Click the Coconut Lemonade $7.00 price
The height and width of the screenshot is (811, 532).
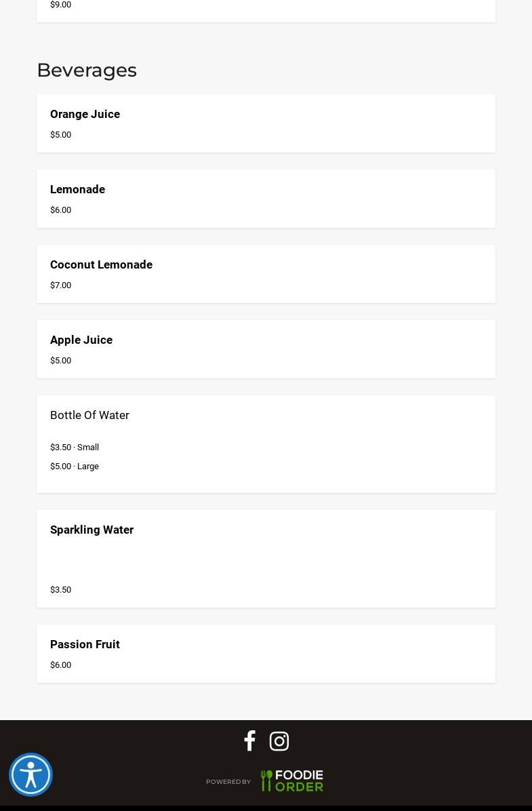click(x=60, y=285)
